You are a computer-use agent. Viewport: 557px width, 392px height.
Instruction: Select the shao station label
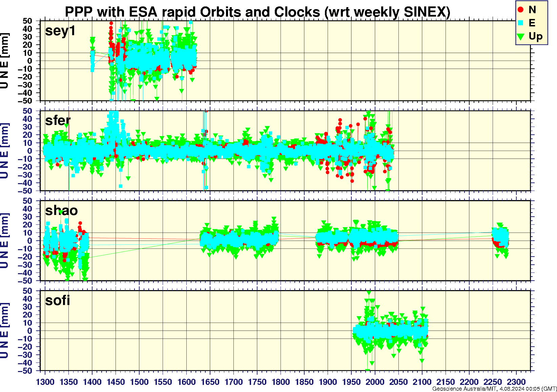pos(61,210)
